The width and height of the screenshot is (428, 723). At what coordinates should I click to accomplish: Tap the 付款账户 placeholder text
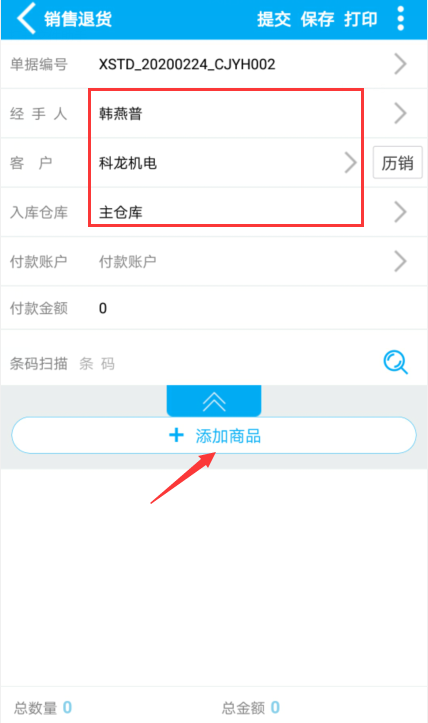click(127, 262)
